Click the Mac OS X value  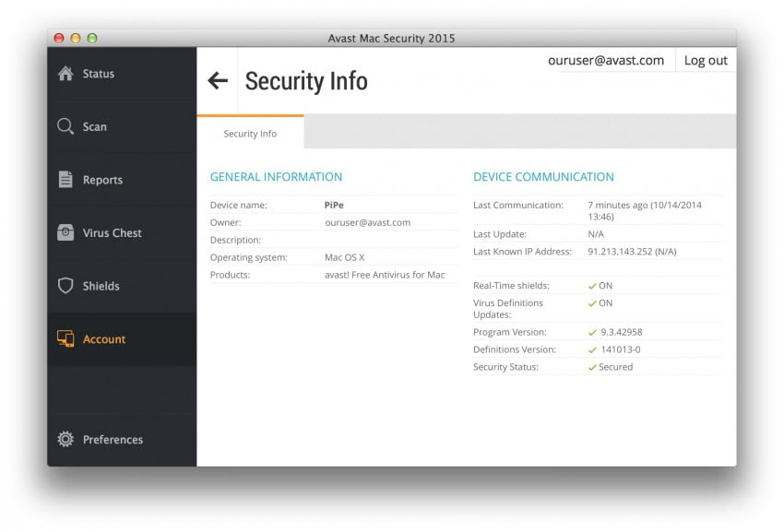pyautogui.click(x=345, y=257)
